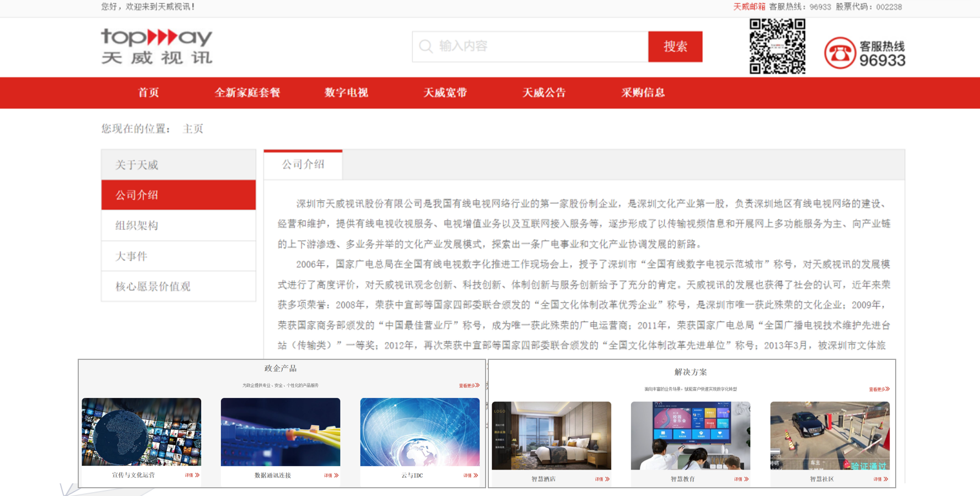Click the Topway 天威视讯 logo
This screenshot has height=496, width=980.
(157, 46)
